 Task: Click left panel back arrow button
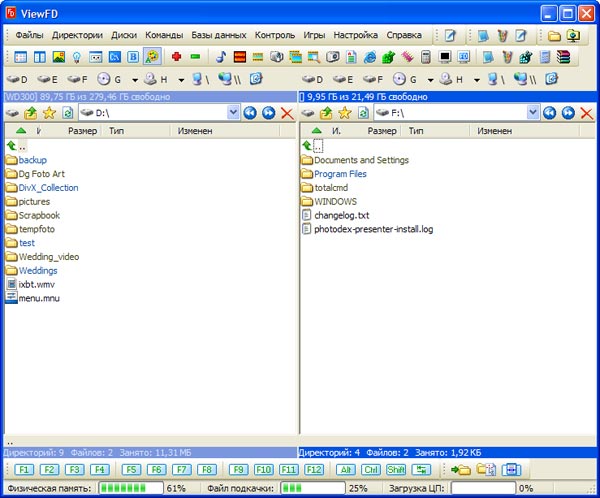point(250,113)
